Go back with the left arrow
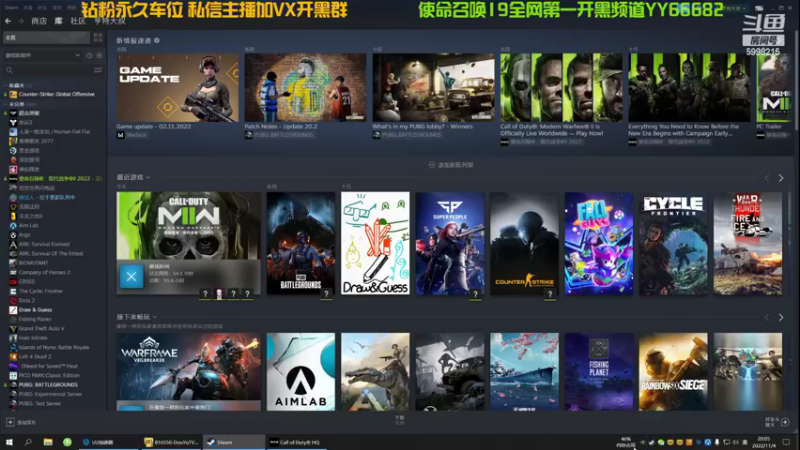Image resolution: width=800 pixels, height=450 pixels. click(8, 21)
